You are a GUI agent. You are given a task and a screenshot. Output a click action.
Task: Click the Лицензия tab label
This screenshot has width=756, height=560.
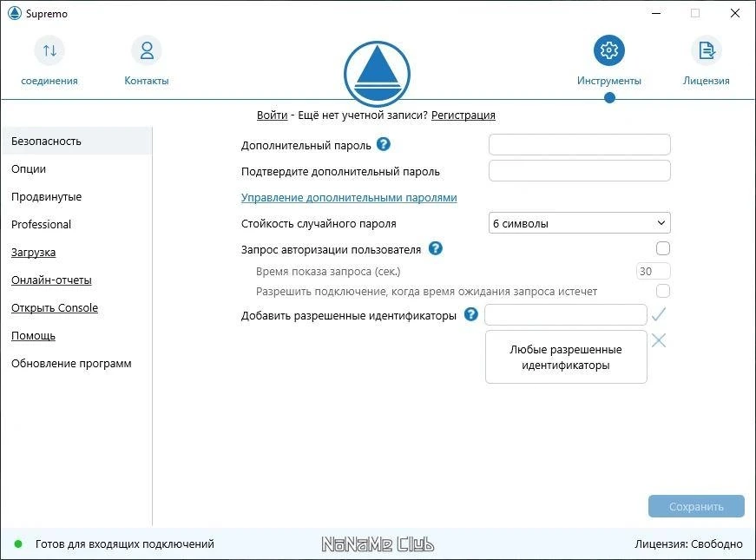tap(707, 81)
